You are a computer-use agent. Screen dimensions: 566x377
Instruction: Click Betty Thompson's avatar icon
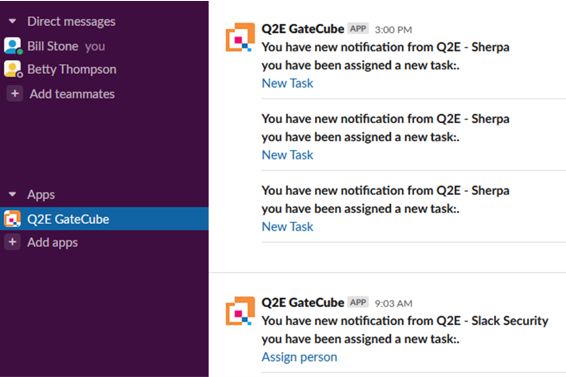(13, 69)
